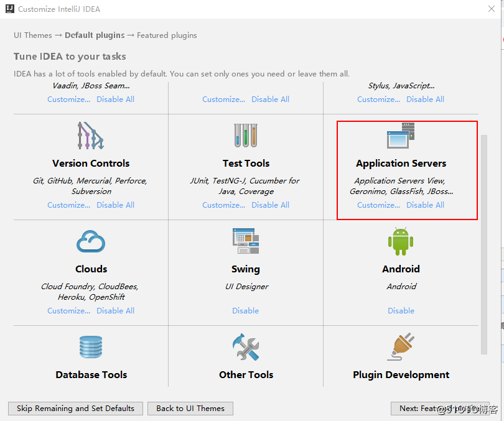Disable all Version Controls plugins
The width and height of the screenshot is (504, 421).
115,205
